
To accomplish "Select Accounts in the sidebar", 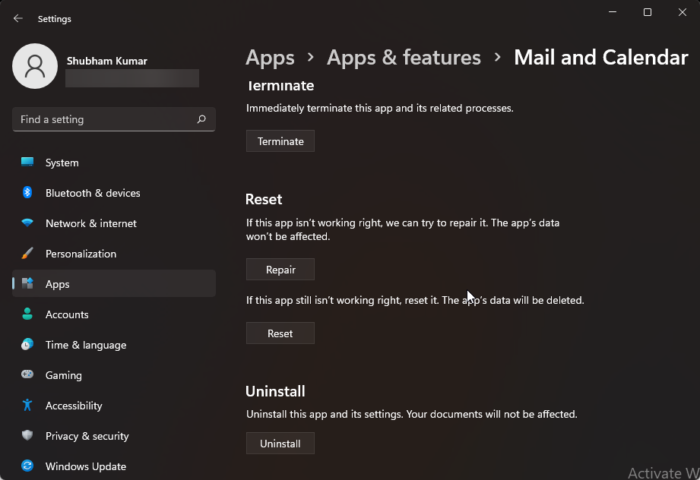I will coord(114,314).
